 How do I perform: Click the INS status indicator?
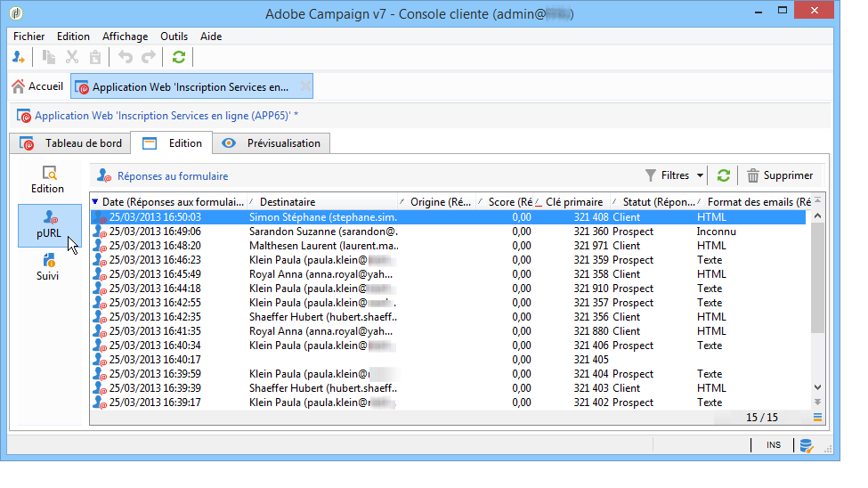click(774, 444)
